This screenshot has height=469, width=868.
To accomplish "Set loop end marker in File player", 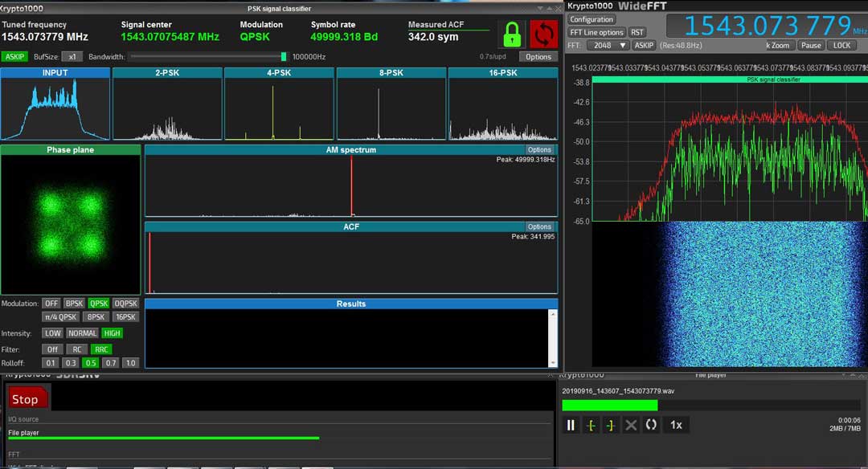I will point(611,425).
